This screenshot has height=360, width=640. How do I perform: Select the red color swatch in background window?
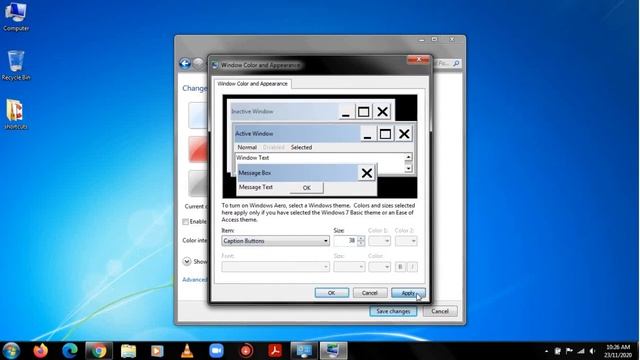tap(198, 149)
